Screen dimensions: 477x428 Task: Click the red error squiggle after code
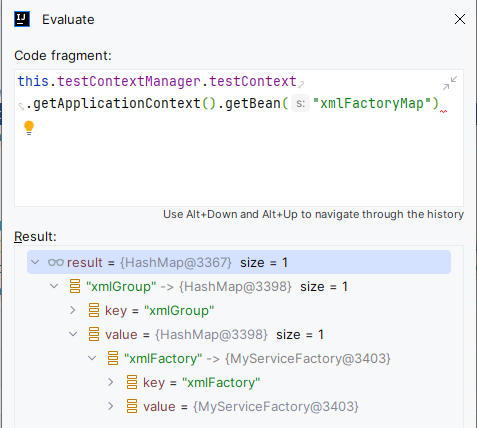point(443,111)
